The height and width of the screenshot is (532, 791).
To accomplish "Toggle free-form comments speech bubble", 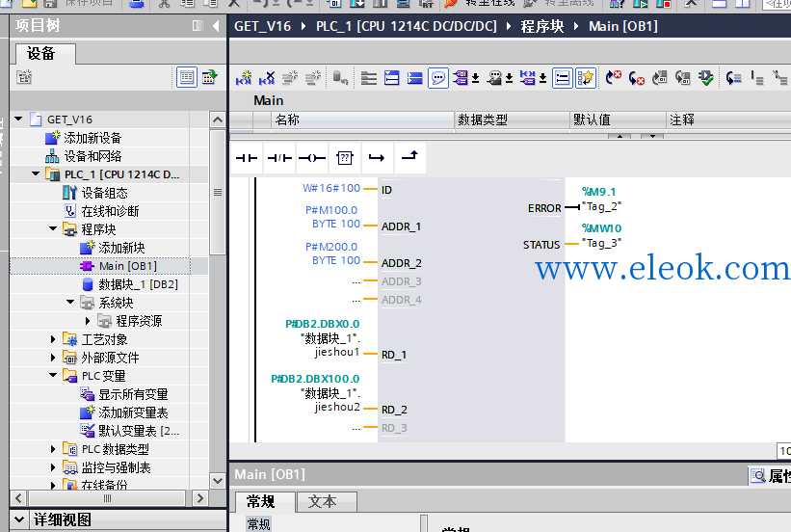I will pyautogui.click(x=437, y=78).
